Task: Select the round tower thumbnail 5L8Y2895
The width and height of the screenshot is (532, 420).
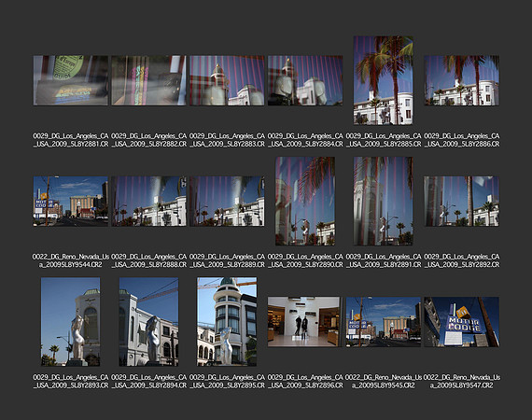Action: 227,322
